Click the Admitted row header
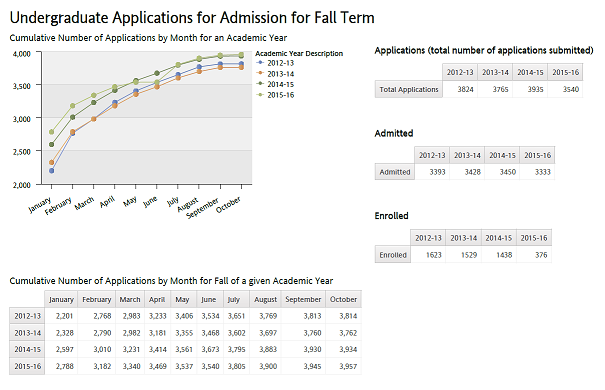Screen dimensions: 605x390 point(395,172)
